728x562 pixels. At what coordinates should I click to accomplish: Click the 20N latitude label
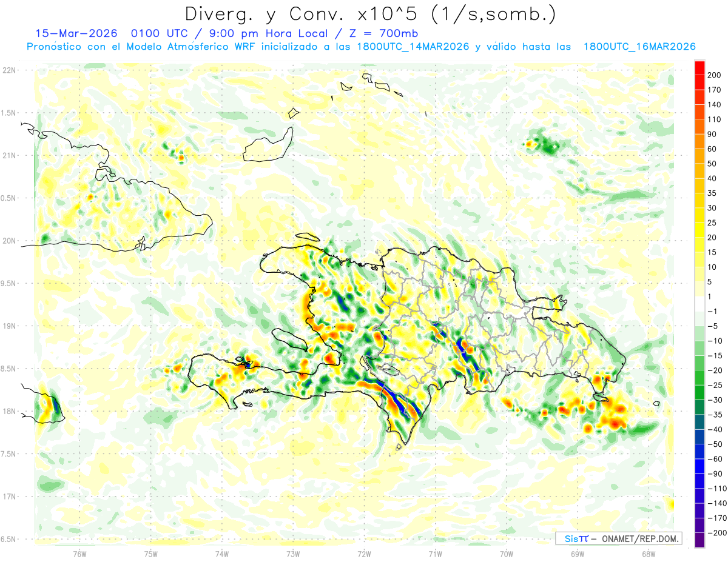coord(10,241)
